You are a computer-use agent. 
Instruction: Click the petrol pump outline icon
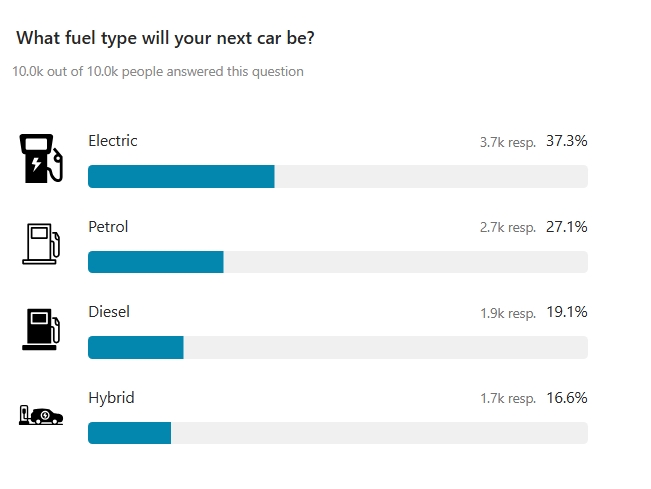[41, 244]
